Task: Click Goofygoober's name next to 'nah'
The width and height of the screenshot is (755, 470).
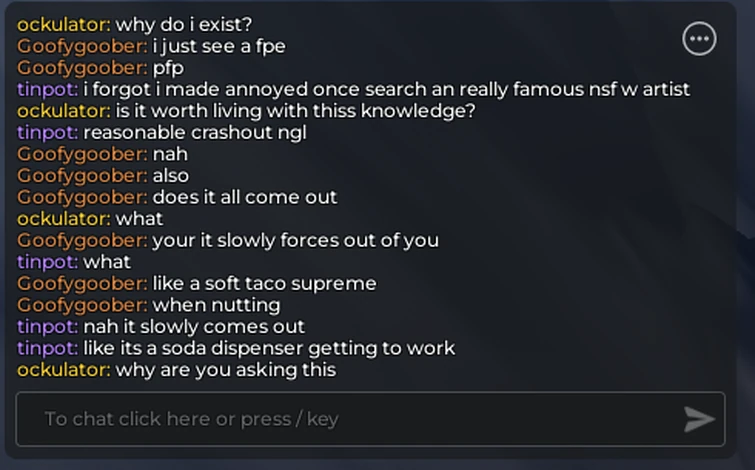Action: pos(82,155)
